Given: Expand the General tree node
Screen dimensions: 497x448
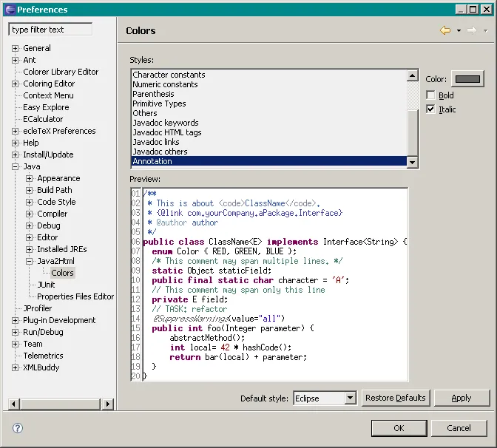Looking at the screenshot, I should (16, 48).
